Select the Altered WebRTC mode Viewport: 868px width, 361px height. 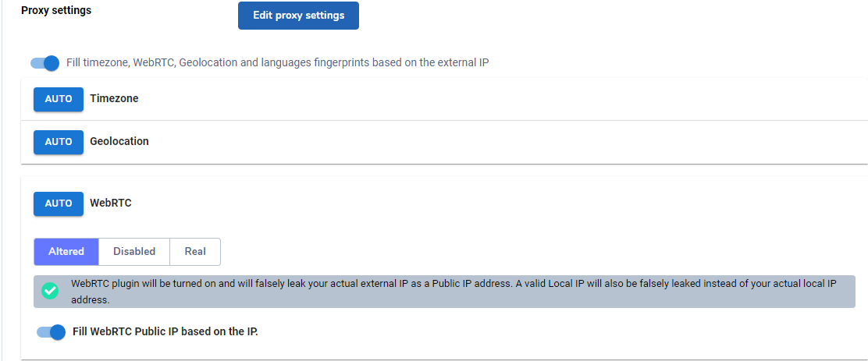point(66,252)
